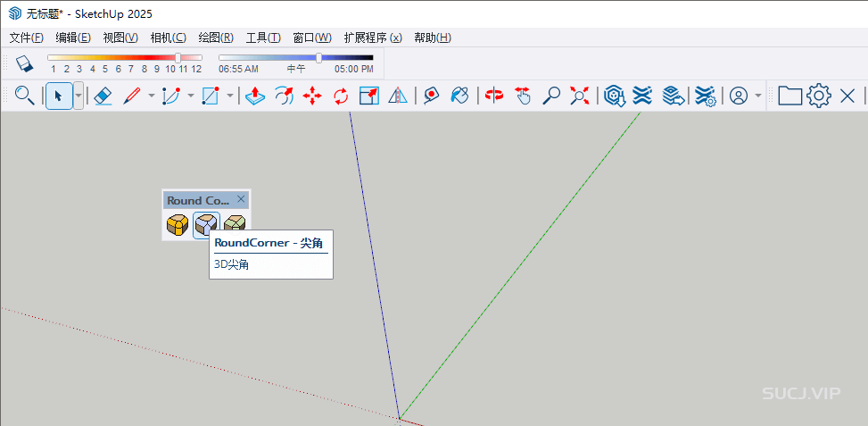868x426 pixels.
Task: Activate the Pan hand tool
Action: click(522, 96)
